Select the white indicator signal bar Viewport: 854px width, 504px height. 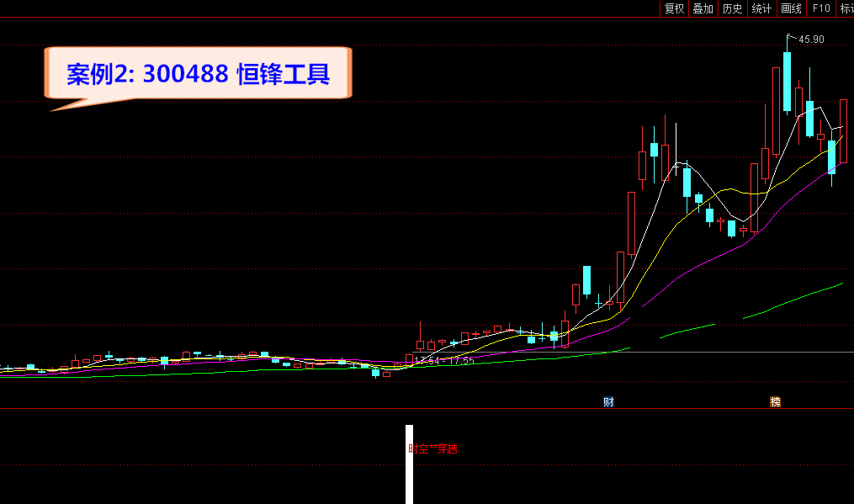[x=409, y=464]
